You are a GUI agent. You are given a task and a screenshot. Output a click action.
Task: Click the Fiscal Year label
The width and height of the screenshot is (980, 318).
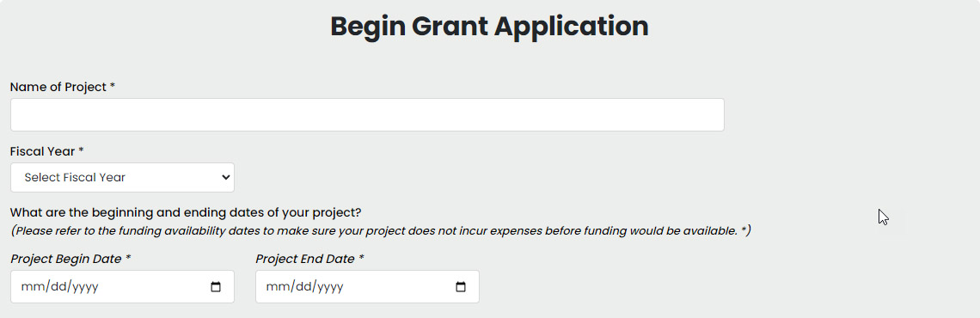point(47,152)
